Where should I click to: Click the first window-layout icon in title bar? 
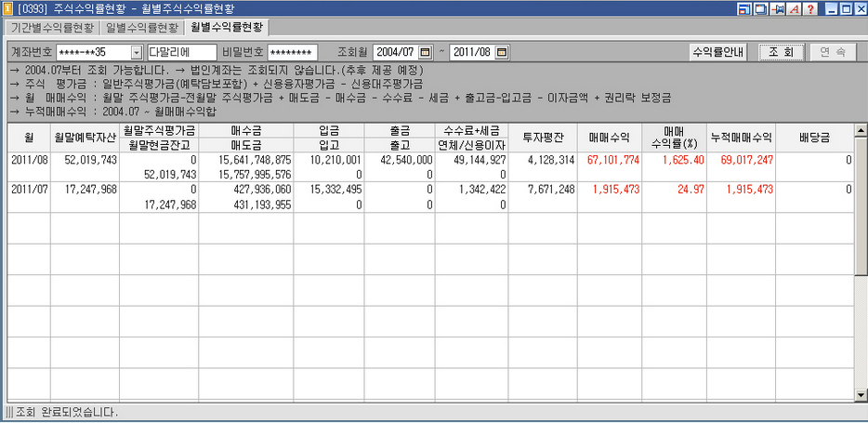[744, 8]
